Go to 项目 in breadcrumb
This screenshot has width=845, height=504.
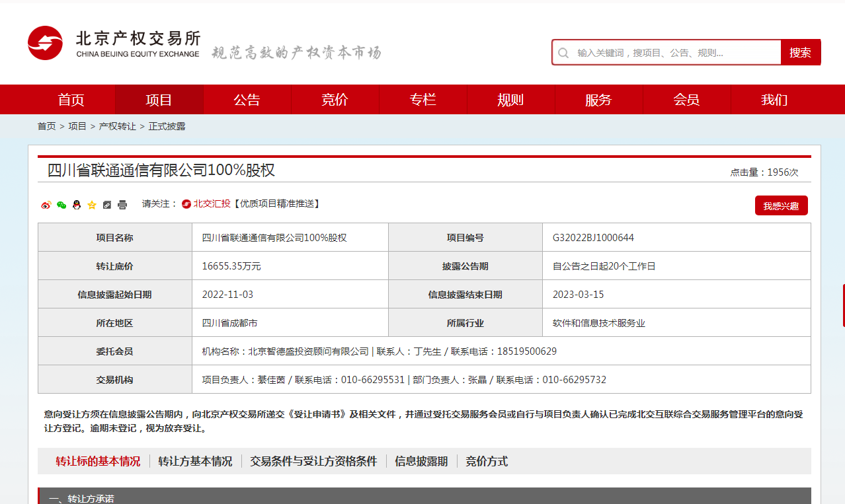77,126
